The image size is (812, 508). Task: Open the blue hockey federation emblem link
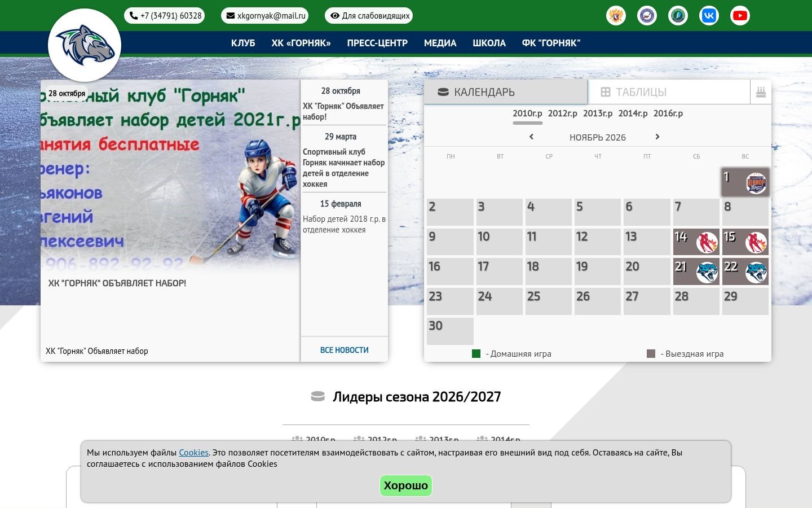[647, 16]
